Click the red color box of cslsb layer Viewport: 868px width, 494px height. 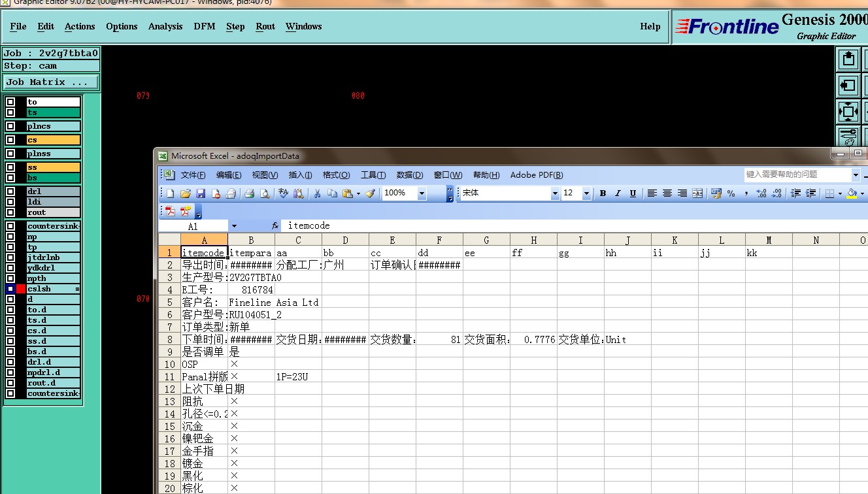coord(21,289)
